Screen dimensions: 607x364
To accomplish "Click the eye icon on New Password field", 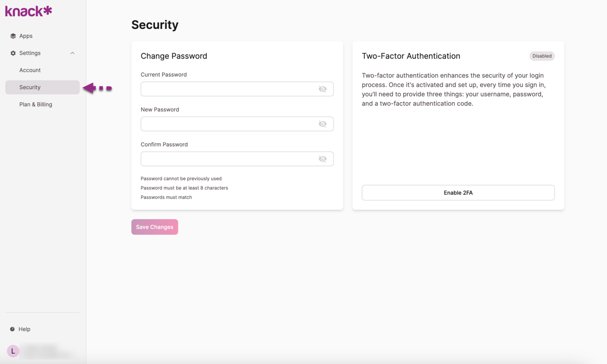I will [323, 124].
